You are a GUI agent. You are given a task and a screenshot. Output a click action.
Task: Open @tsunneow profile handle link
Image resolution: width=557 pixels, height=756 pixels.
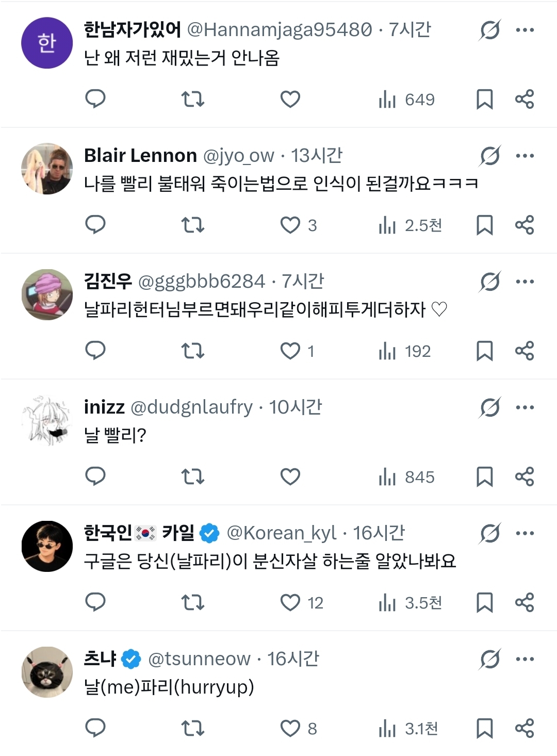(x=199, y=659)
